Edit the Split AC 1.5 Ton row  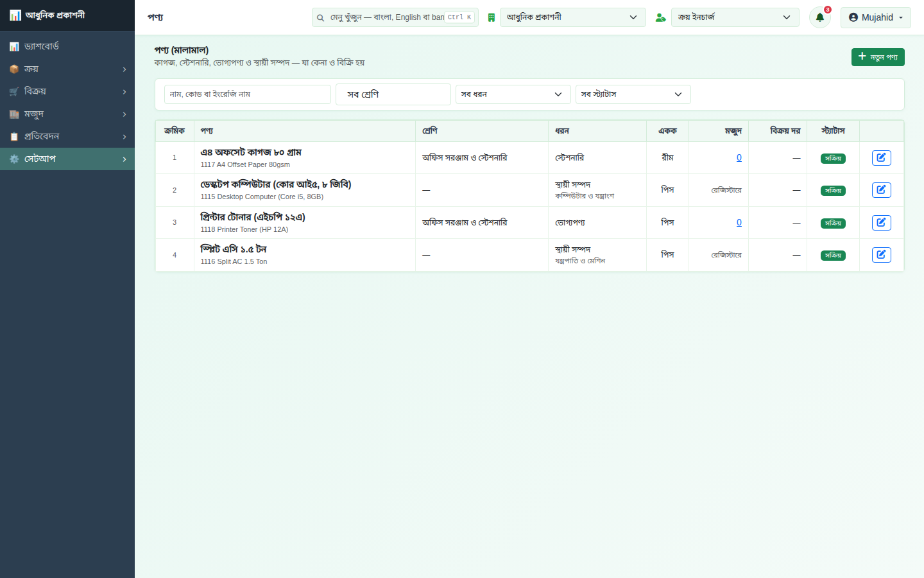882,255
